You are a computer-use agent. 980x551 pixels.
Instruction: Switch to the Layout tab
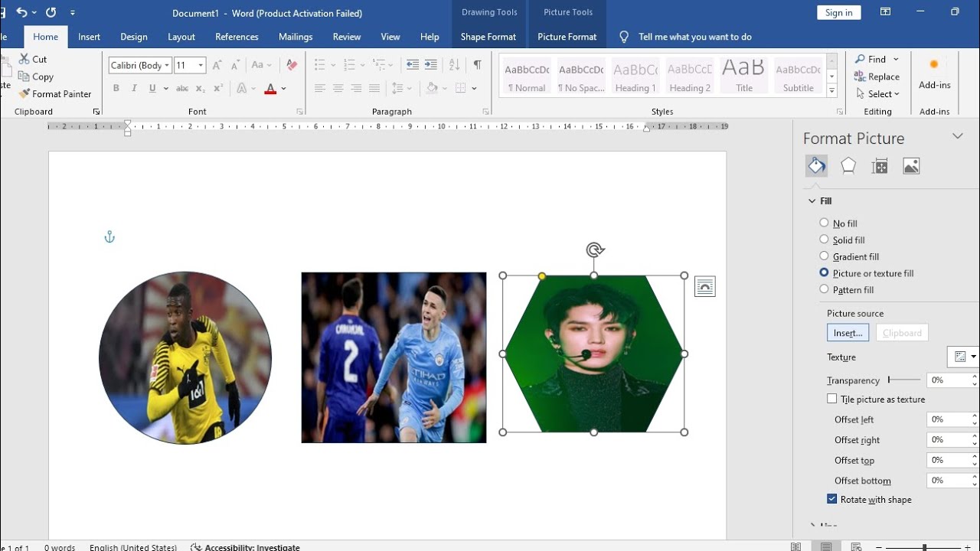[x=181, y=37]
